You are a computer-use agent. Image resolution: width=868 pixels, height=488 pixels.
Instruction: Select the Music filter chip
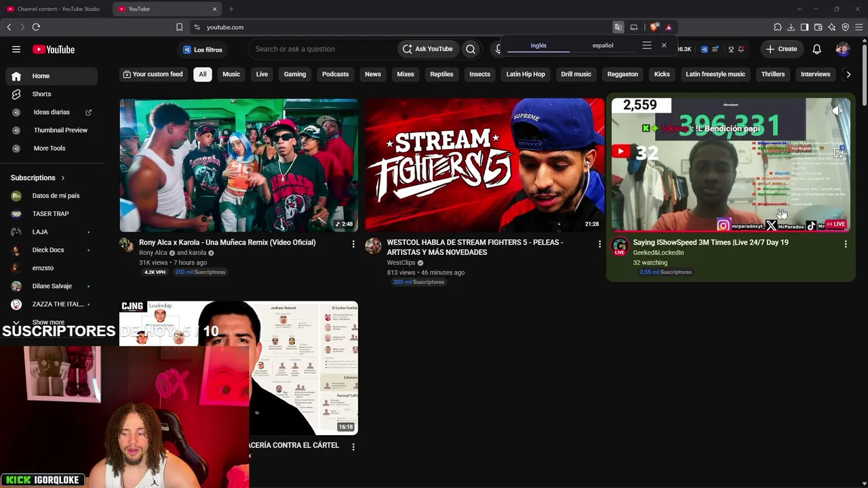coord(231,75)
